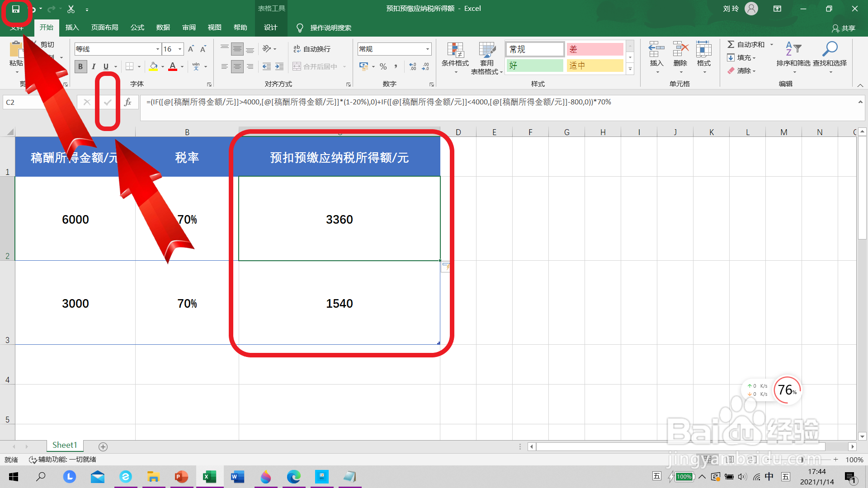The image size is (868, 488).
Task: Open 清除 clear dropdown
Action: pos(741,70)
